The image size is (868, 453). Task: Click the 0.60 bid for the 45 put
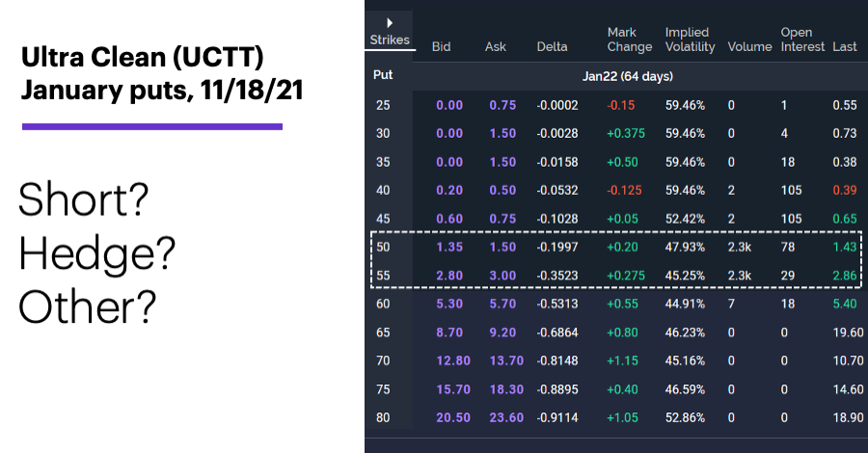pyautogui.click(x=449, y=219)
